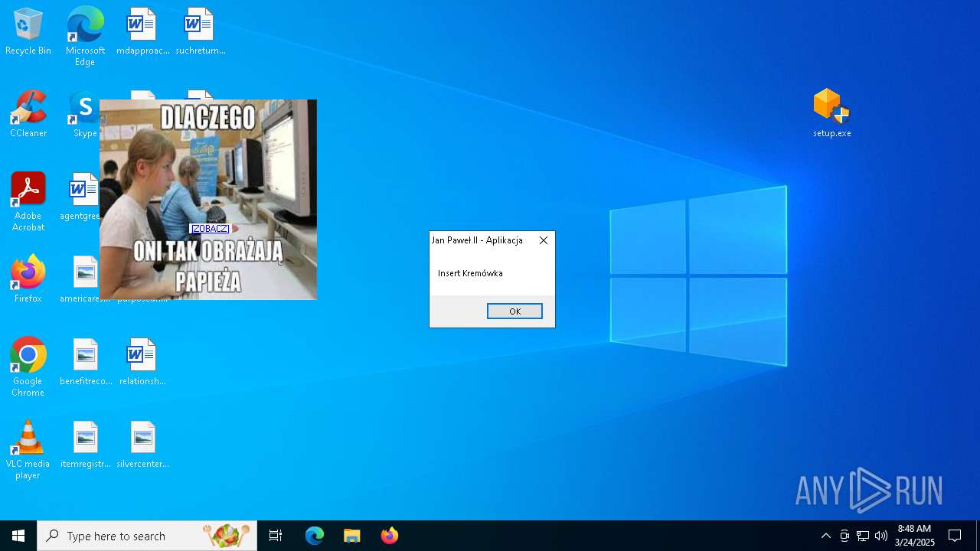Select the mdapproac... Word document
The height and width of the screenshot is (551, 980).
click(x=142, y=32)
